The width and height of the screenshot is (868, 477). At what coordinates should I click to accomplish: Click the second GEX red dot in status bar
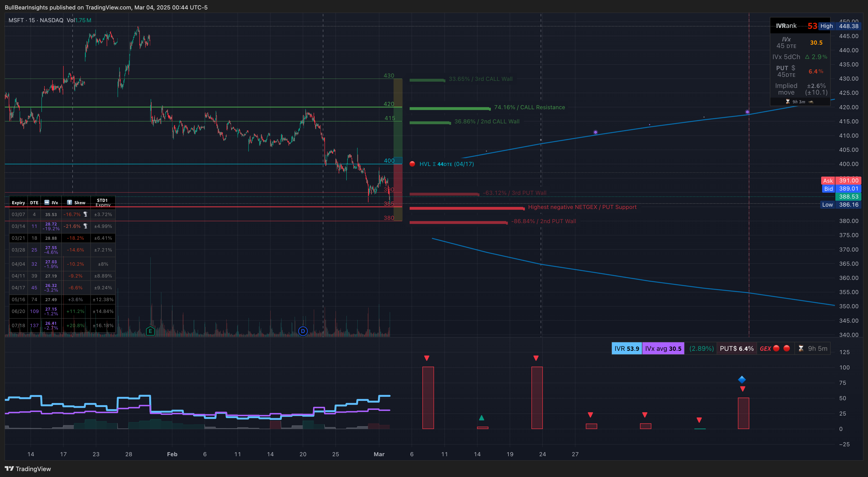787,348
